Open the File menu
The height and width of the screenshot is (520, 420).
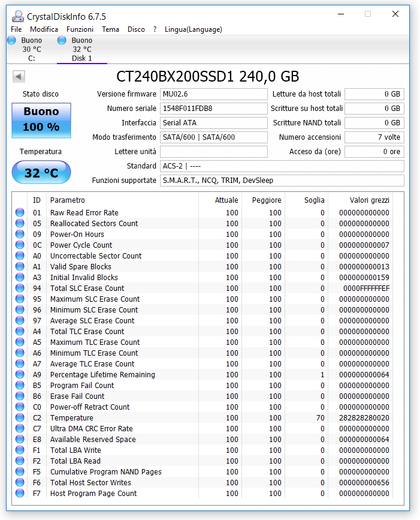click(16, 29)
